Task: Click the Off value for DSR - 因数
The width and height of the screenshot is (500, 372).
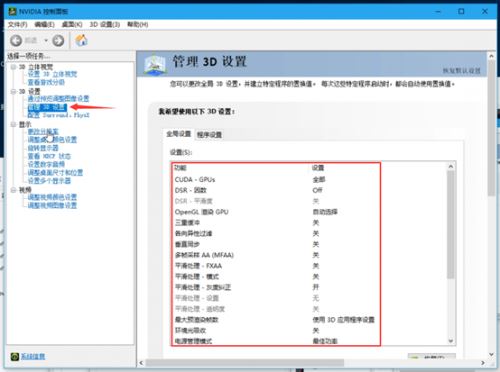Action: (x=317, y=190)
